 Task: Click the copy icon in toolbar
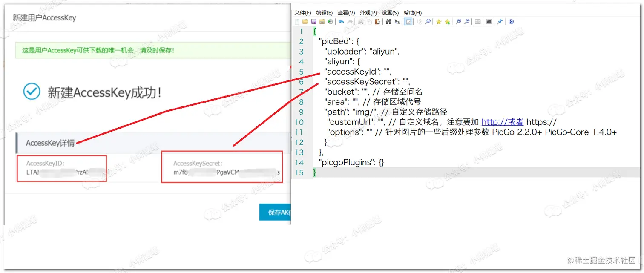point(369,21)
